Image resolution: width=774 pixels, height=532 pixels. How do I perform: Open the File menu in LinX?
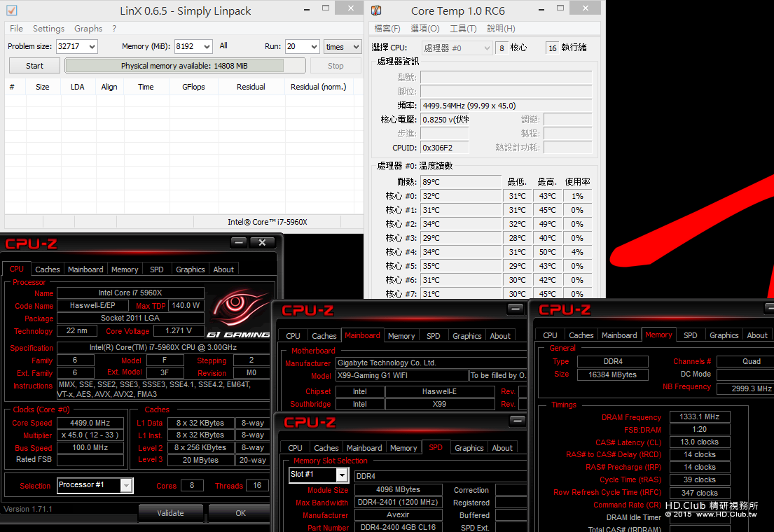coord(16,29)
